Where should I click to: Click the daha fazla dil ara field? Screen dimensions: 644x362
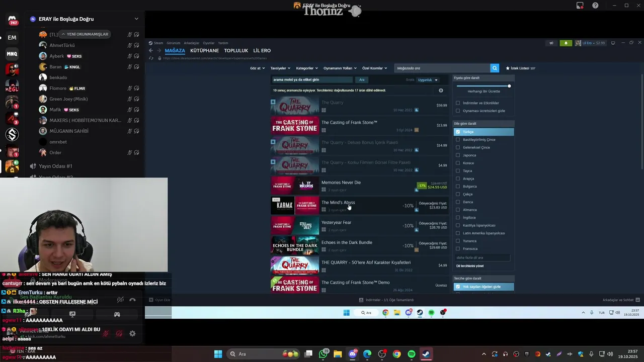coord(482,257)
